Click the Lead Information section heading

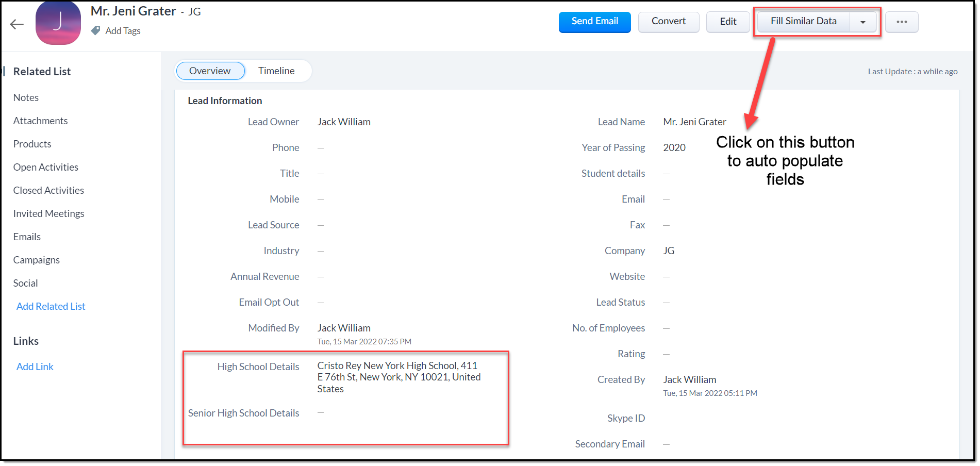[x=225, y=101]
